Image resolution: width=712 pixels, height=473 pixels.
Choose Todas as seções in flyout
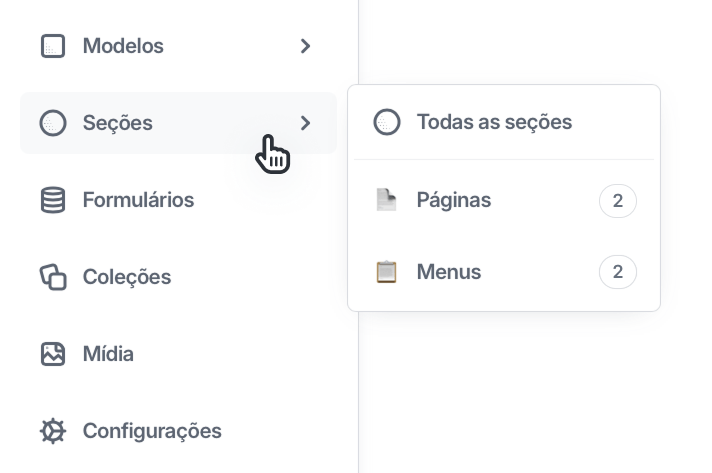pyautogui.click(x=504, y=122)
